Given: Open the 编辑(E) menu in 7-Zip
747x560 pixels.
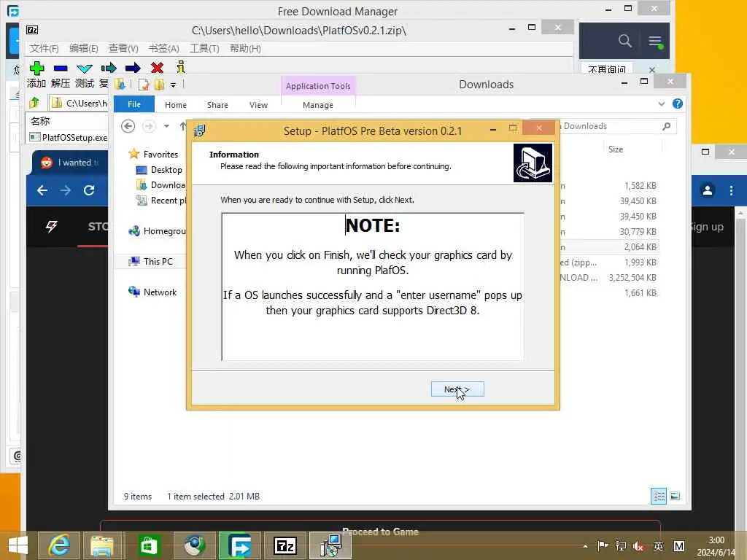Looking at the screenshot, I should (x=83, y=49).
